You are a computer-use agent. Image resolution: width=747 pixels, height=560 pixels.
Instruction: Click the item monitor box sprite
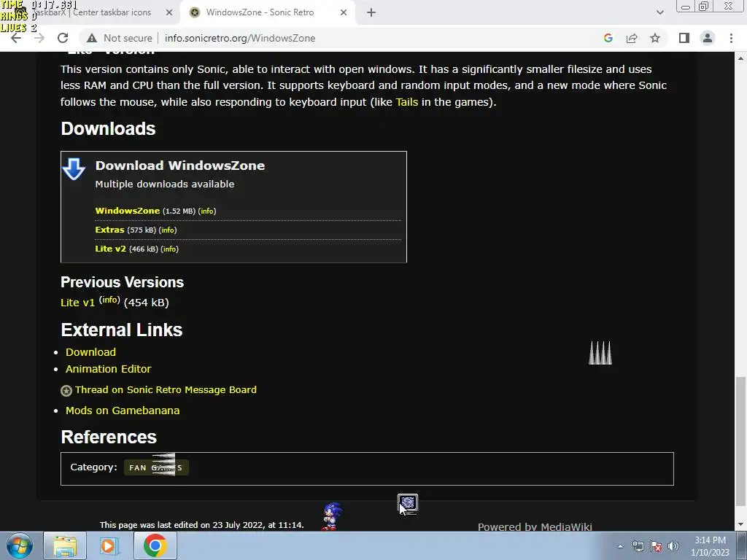(x=408, y=503)
